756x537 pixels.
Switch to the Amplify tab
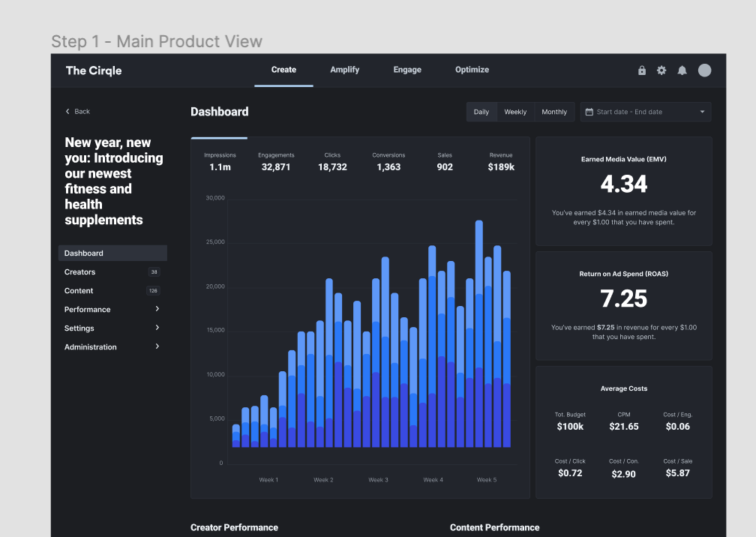click(344, 70)
